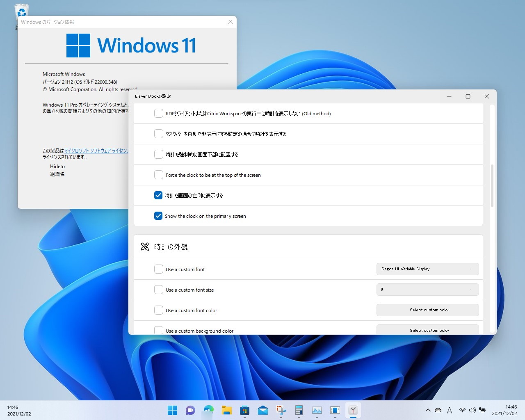The width and height of the screenshot is (525, 420).
Task: Open File Explorer from the taskbar
Action: click(227, 410)
